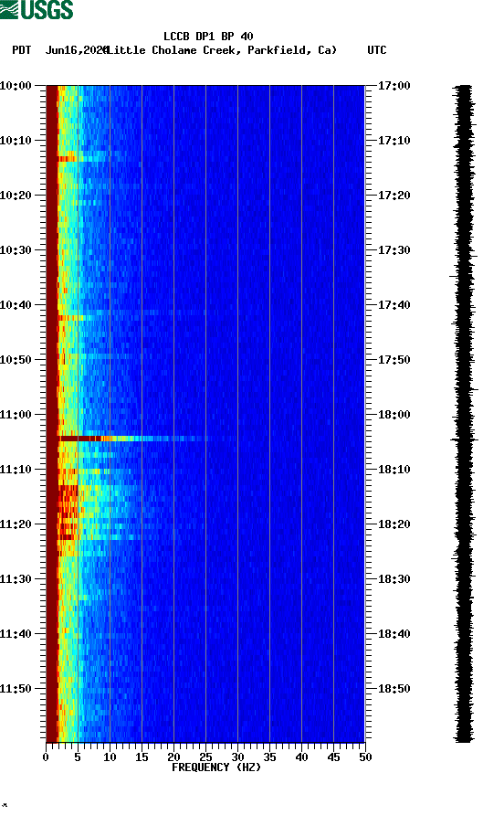The height and width of the screenshot is (815, 504).
Task: Click the 18:00 UTC time label
Action: click(x=394, y=415)
